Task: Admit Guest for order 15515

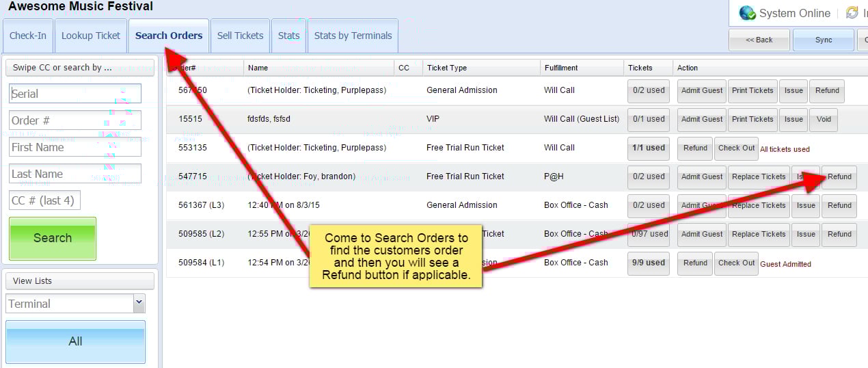Action: pos(702,119)
